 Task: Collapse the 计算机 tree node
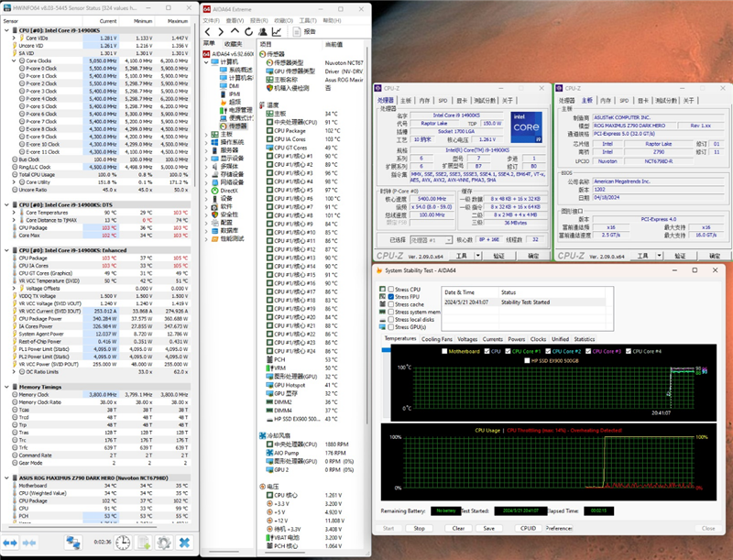tap(207, 61)
